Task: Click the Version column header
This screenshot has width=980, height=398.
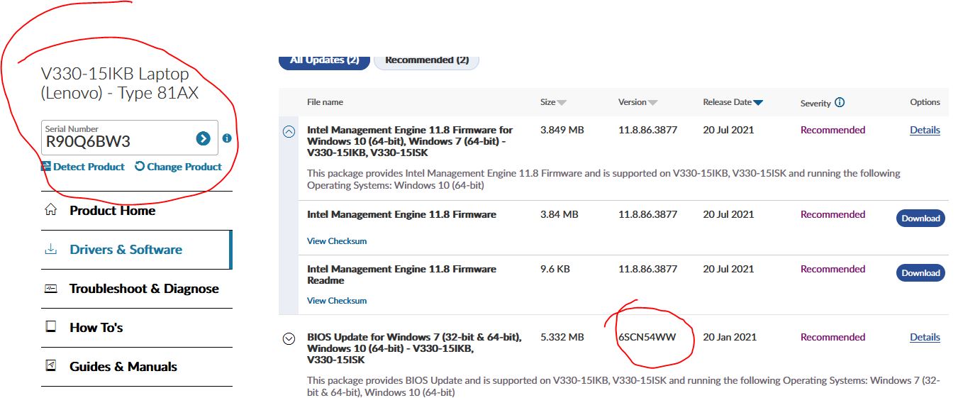Action: click(x=632, y=102)
